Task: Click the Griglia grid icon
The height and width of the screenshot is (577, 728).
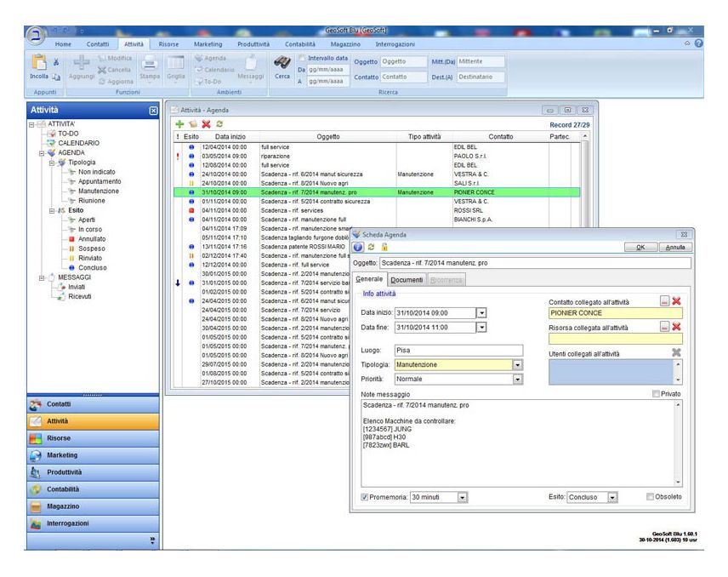Action: pos(176,62)
